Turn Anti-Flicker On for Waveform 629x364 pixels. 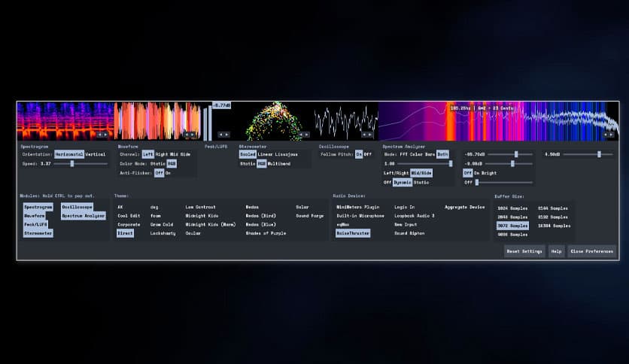click(168, 172)
